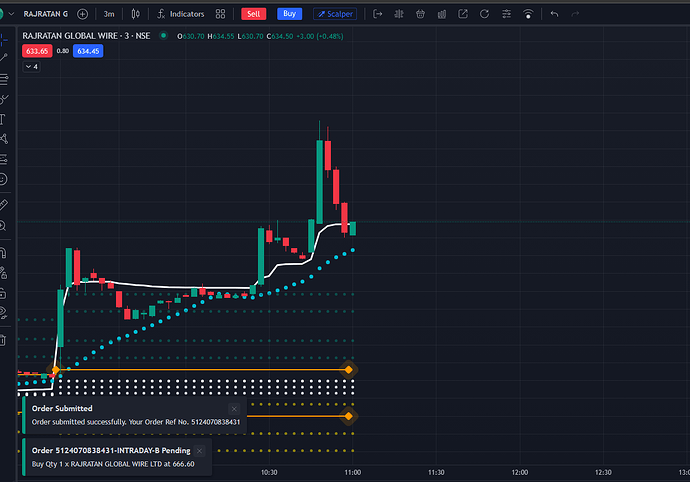Toggle stay in drawing mode

click(x=4, y=273)
